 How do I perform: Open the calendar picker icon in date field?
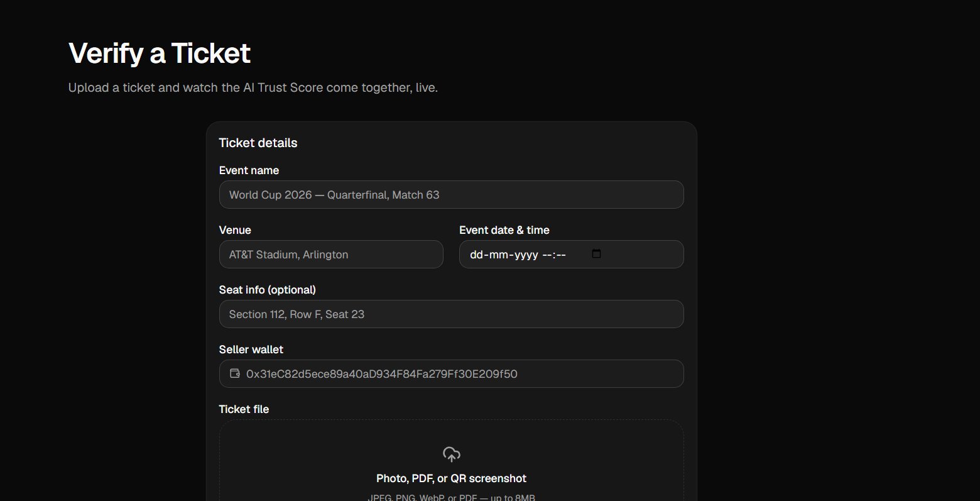click(596, 254)
